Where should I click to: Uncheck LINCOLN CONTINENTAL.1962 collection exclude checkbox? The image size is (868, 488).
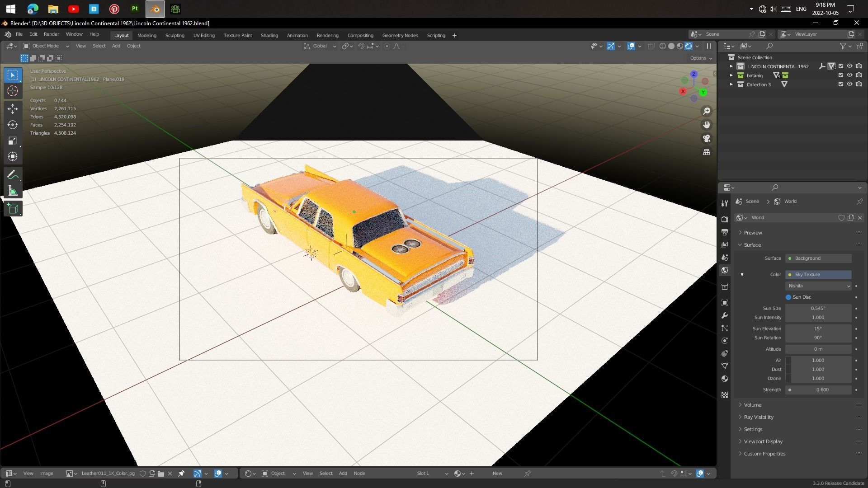pos(841,66)
